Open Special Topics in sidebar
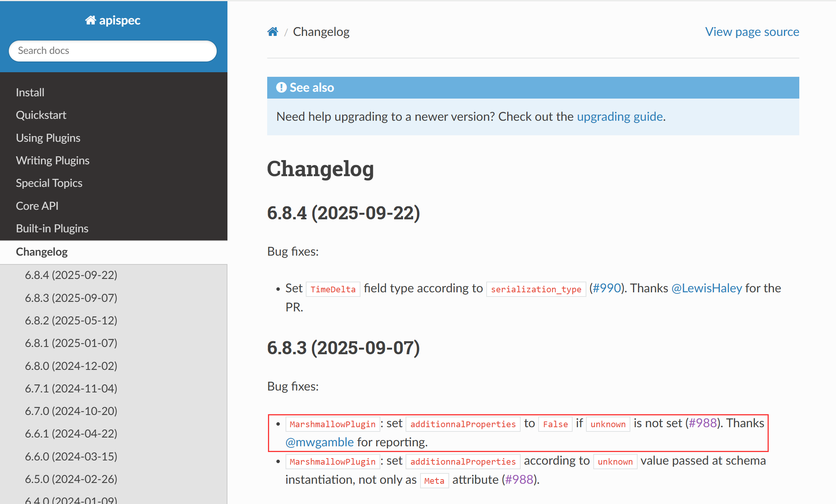 pyautogui.click(x=49, y=183)
